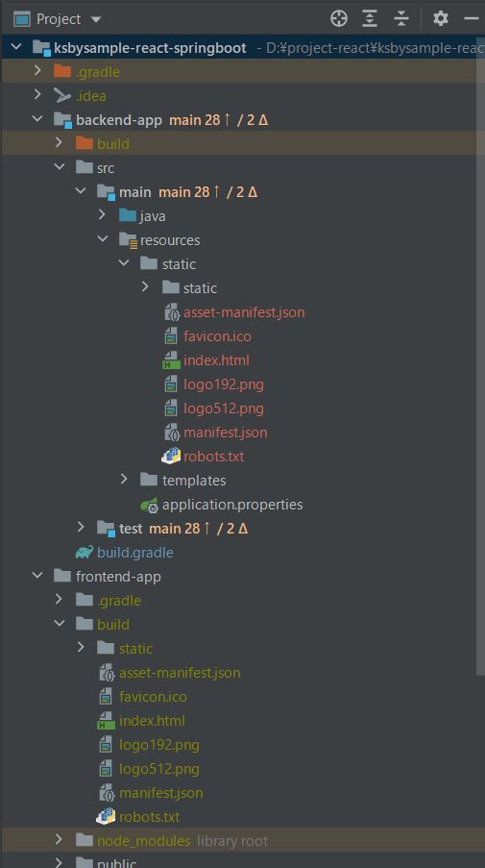This screenshot has width=485, height=868.
Task: Collapse the resources folder arrow
Action: (103, 239)
